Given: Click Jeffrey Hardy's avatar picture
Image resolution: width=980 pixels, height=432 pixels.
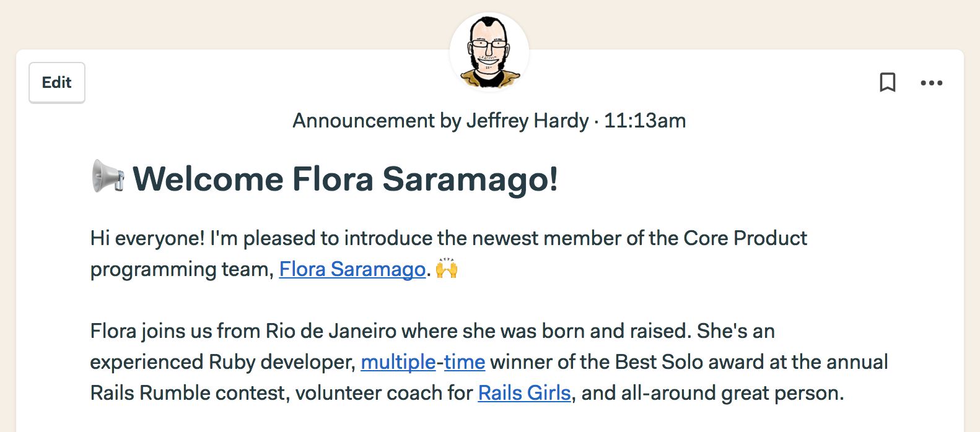Looking at the screenshot, I should (x=489, y=51).
